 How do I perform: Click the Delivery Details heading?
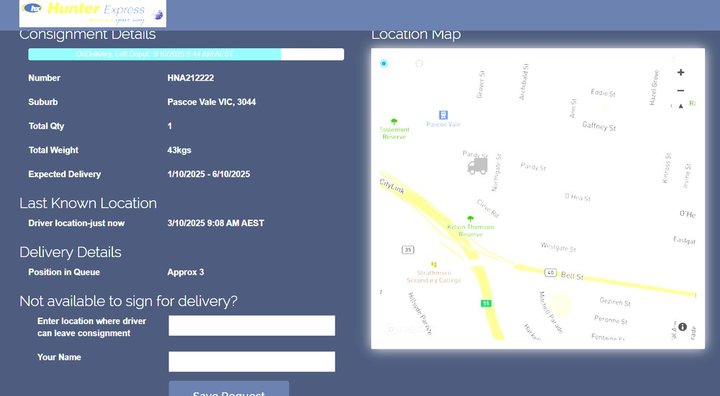click(x=70, y=252)
